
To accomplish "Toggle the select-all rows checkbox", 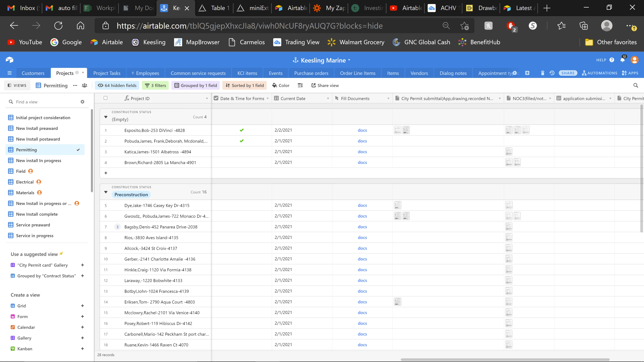I will click(105, 98).
